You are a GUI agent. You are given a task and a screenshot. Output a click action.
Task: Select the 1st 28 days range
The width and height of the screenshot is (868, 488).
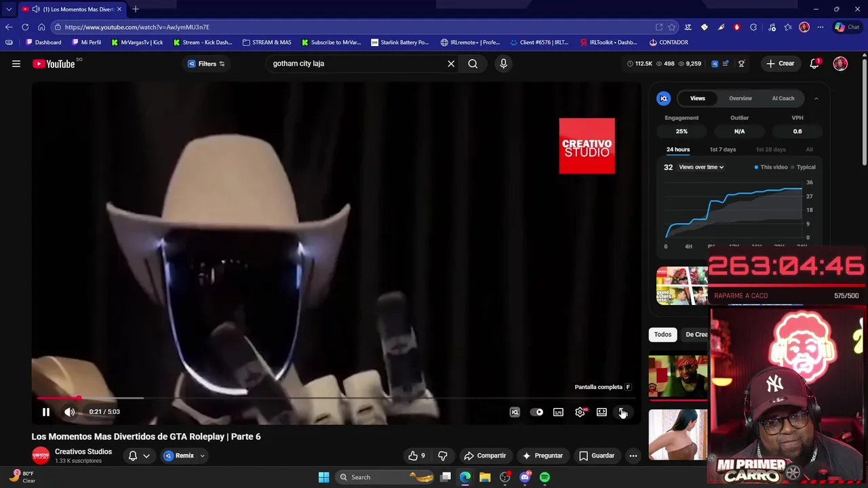[x=770, y=149]
